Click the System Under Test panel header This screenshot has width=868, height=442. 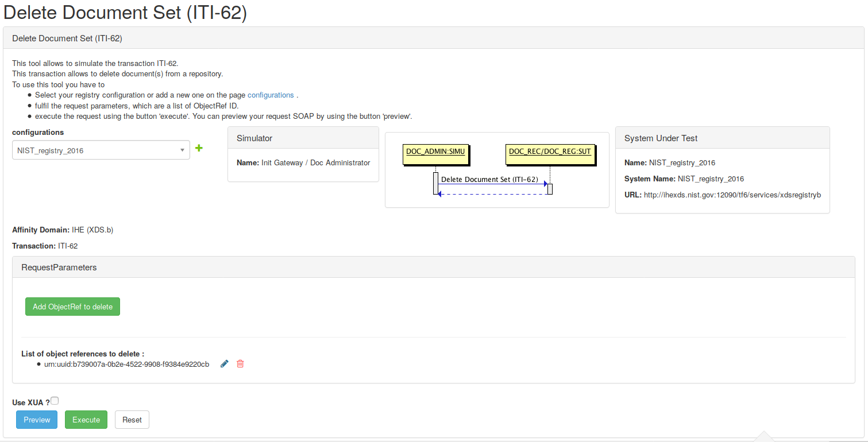click(x=661, y=138)
